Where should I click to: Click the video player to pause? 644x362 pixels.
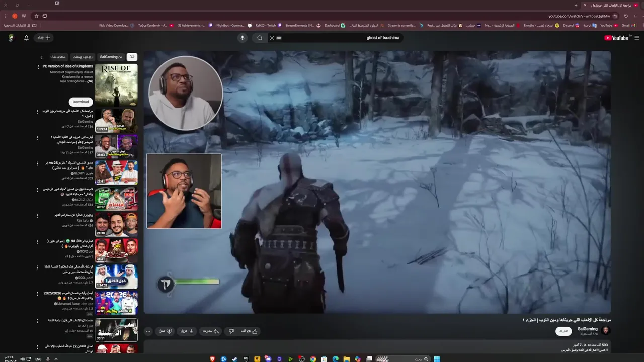(377, 182)
